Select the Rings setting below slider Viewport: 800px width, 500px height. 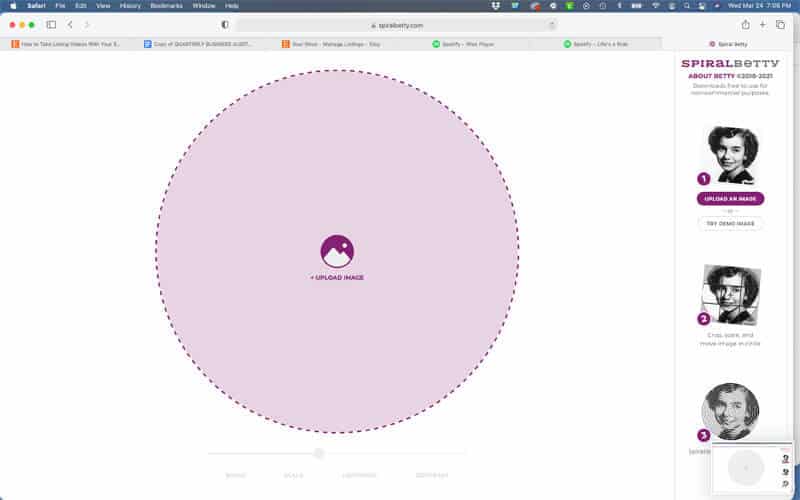click(235, 475)
